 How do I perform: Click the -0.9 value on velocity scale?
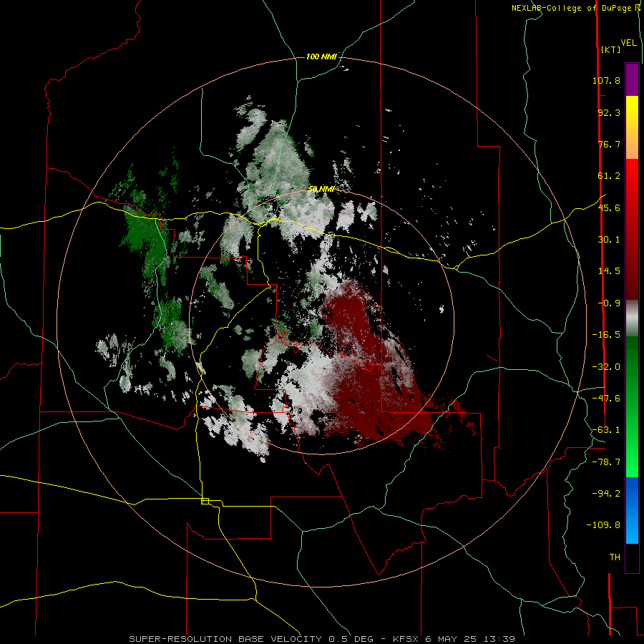(609, 303)
